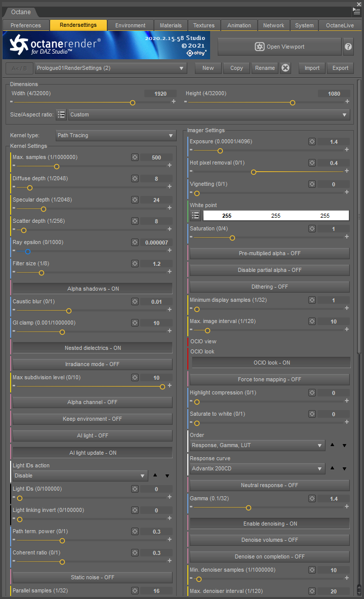Click the Open Viewport button
364x599 pixels.
(279, 47)
